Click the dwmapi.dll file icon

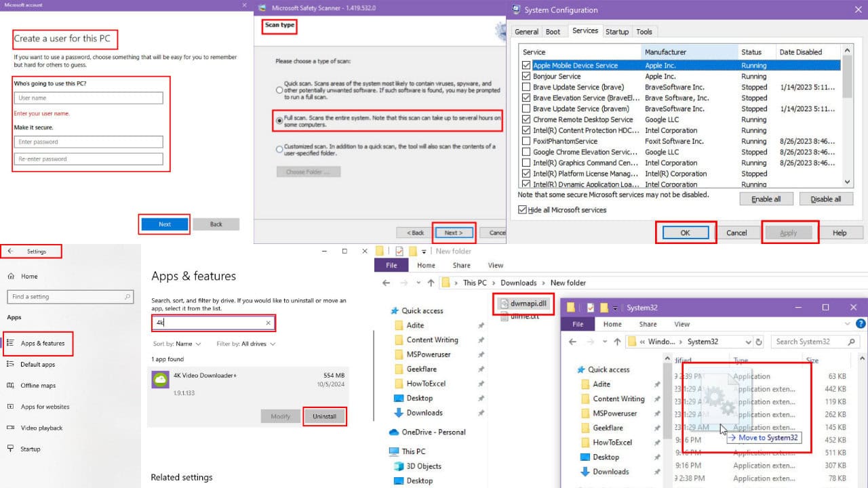tap(503, 304)
